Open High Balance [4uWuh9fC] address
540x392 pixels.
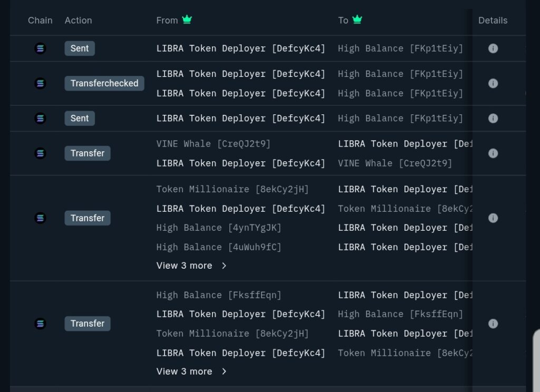(x=218, y=247)
